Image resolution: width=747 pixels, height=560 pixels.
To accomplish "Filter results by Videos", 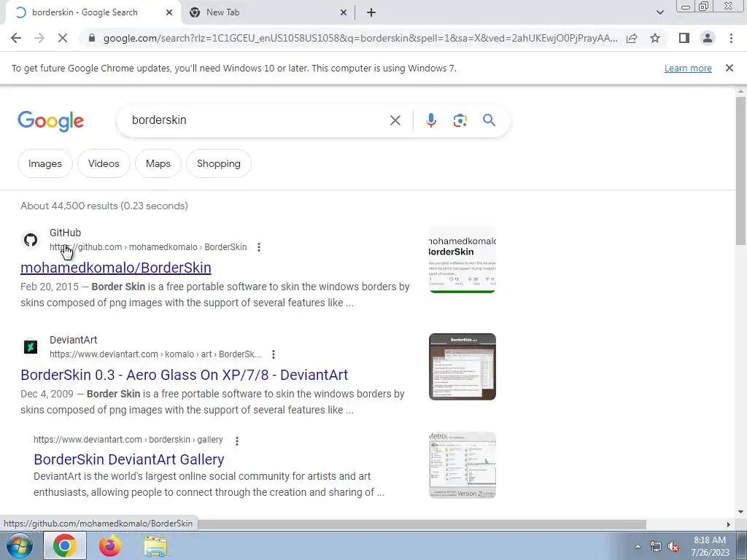I will [104, 163].
